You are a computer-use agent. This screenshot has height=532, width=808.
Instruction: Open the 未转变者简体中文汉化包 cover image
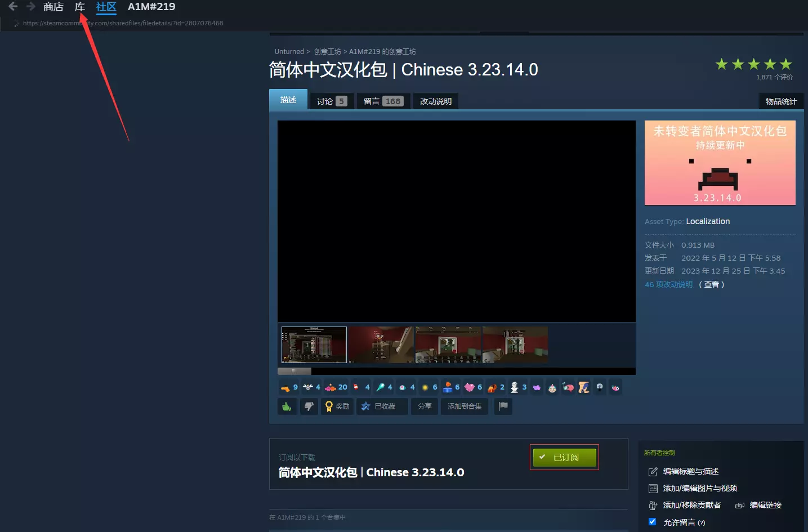[x=720, y=163]
